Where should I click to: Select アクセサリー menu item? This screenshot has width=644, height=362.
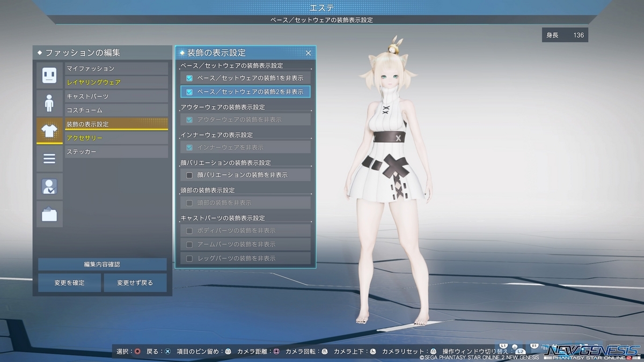click(116, 138)
